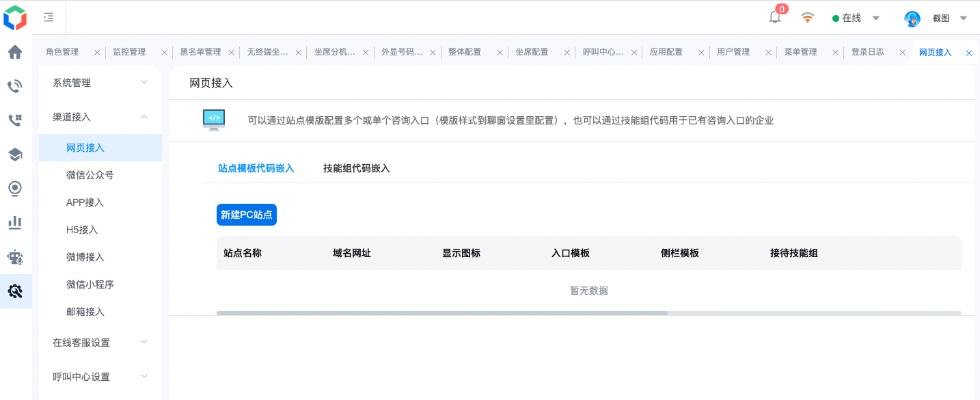Close the 整体配置 tab

500,52
